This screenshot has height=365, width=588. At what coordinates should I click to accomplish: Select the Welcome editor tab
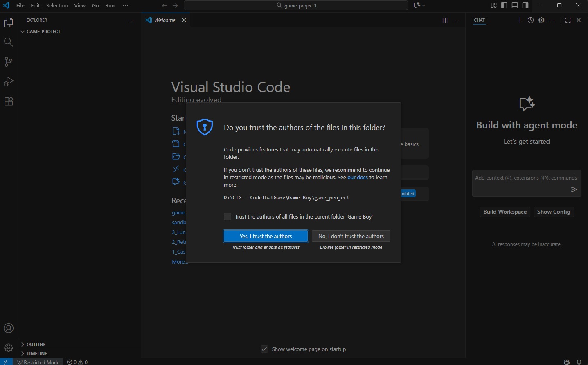click(x=165, y=20)
